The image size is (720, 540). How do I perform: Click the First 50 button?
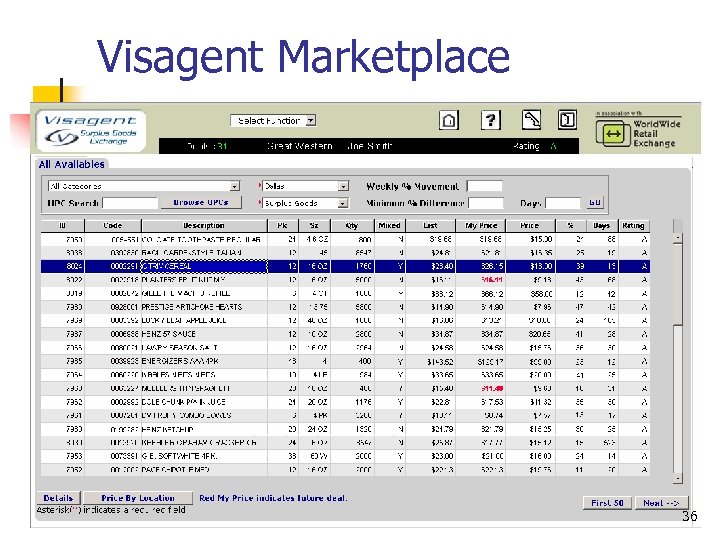[607, 503]
